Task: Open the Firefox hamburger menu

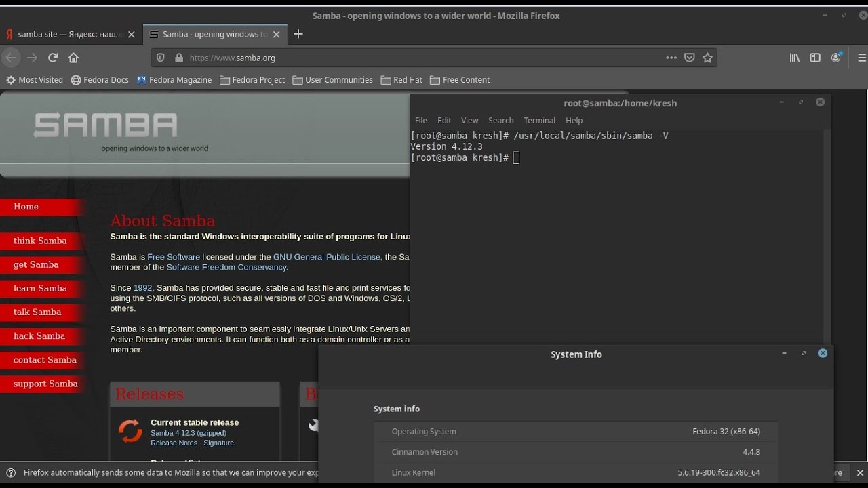Action: pos(862,58)
